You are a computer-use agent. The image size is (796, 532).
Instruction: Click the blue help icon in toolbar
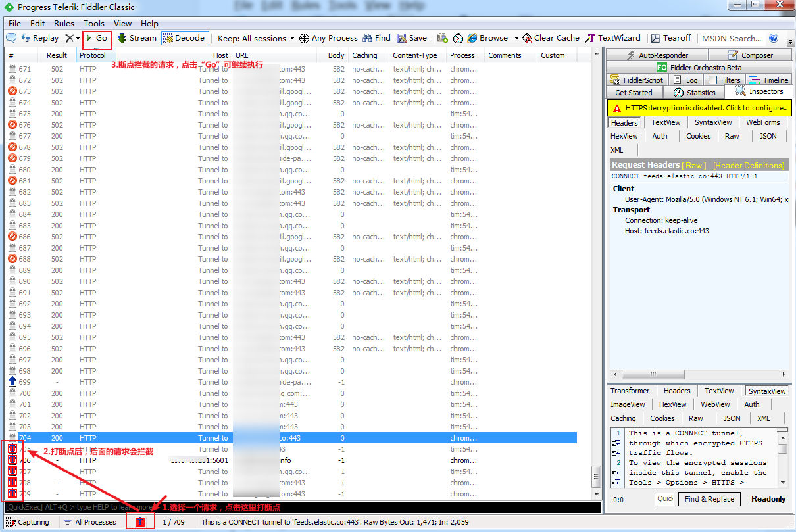(x=774, y=38)
